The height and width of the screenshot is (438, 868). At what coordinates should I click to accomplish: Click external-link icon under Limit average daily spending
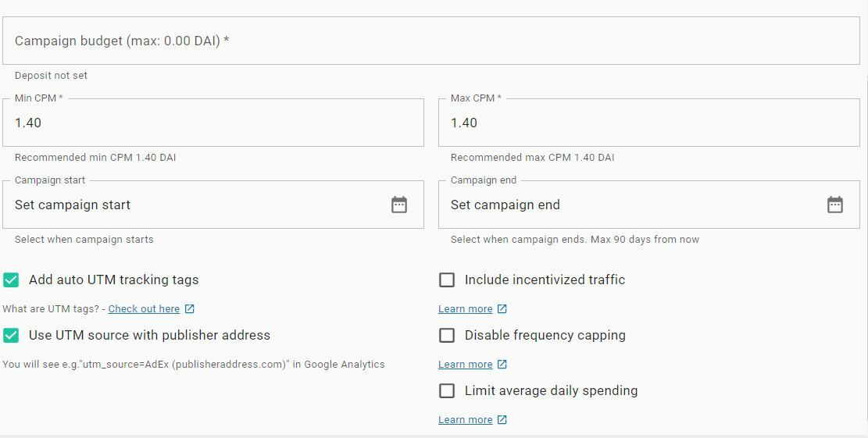(502, 419)
